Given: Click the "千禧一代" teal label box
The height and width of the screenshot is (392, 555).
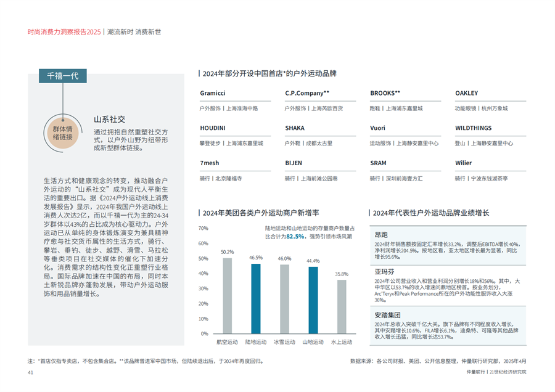Looking at the screenshot, I should (x=63, y=76).
